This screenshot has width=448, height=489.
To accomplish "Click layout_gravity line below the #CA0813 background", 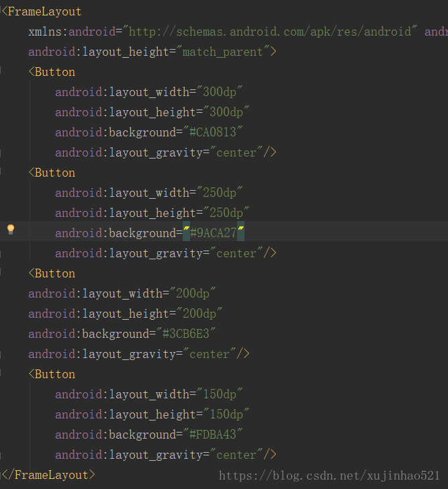I will coord(165,152).
